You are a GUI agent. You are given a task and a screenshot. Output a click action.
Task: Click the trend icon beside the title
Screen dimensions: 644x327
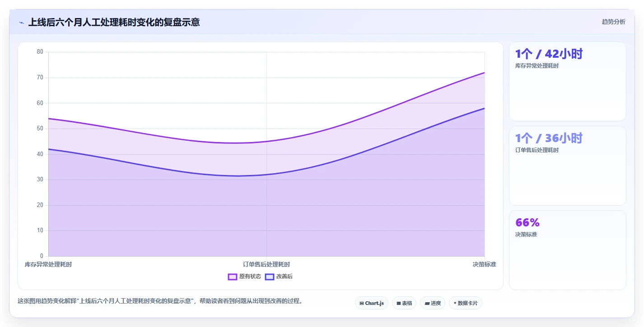[22, 22]
